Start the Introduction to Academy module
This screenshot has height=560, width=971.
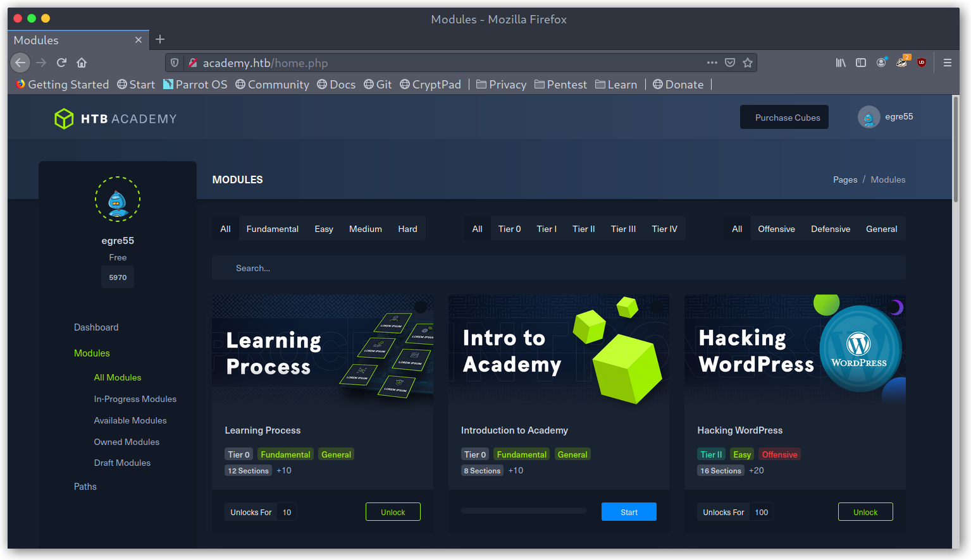(x=629, y=512)
